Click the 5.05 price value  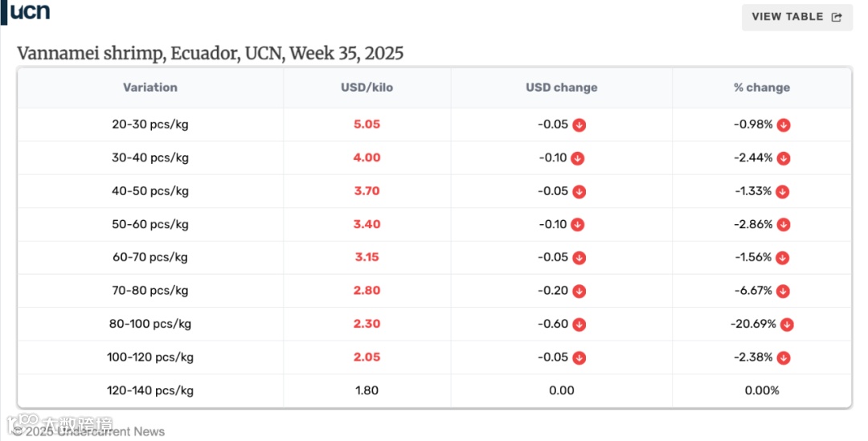[366, 125]
